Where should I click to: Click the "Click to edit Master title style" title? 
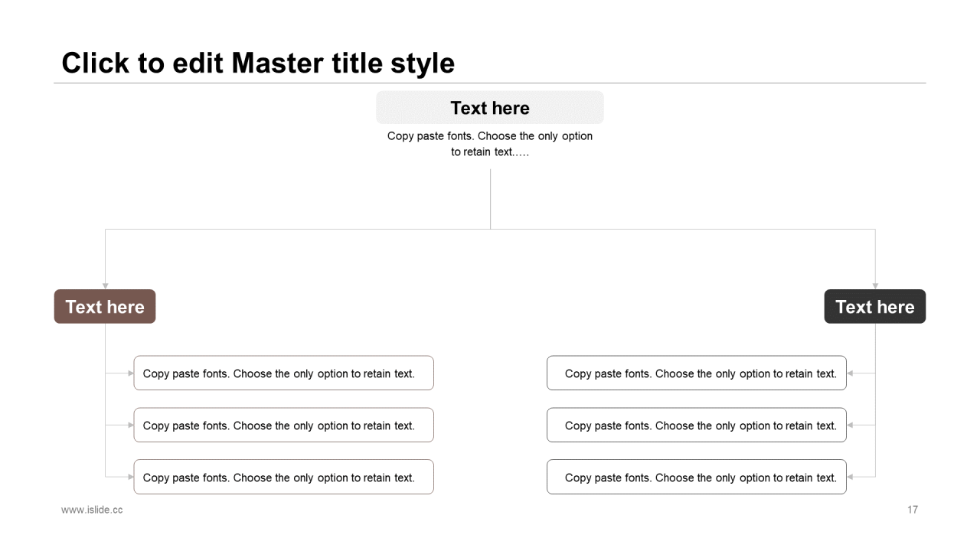(x=258, y=63)
